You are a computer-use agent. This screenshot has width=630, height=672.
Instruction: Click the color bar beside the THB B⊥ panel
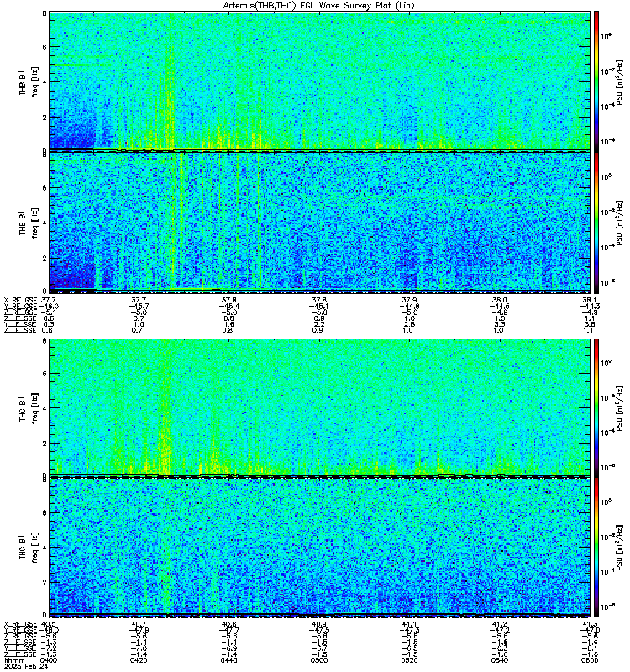[596, 81]
